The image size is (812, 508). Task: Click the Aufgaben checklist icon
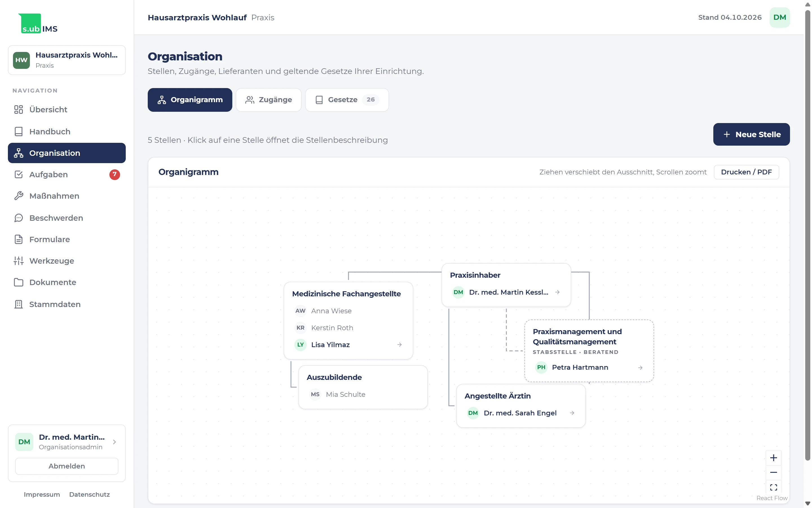coord(18,174)
